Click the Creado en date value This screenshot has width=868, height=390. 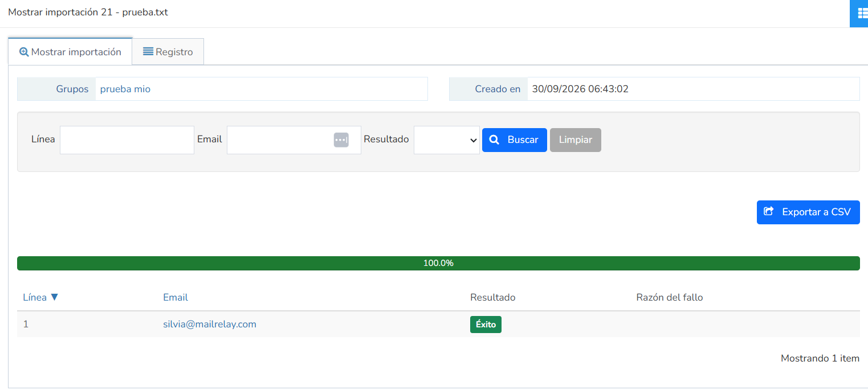click(580, 89)
